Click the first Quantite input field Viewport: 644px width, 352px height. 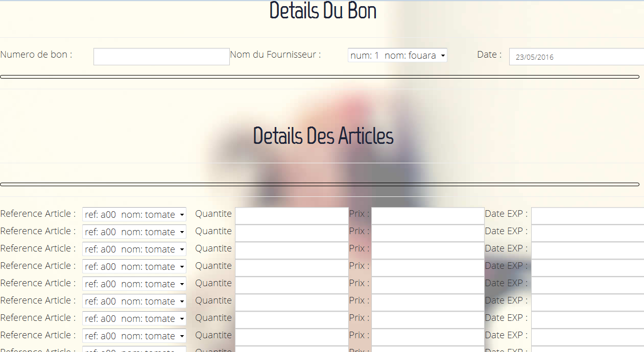tap(291, 215)
